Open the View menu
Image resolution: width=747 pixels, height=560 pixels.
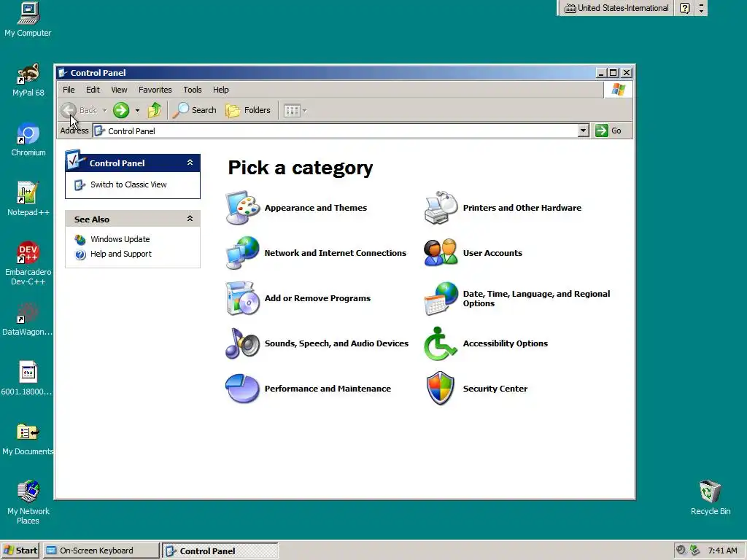click(119, 90)
